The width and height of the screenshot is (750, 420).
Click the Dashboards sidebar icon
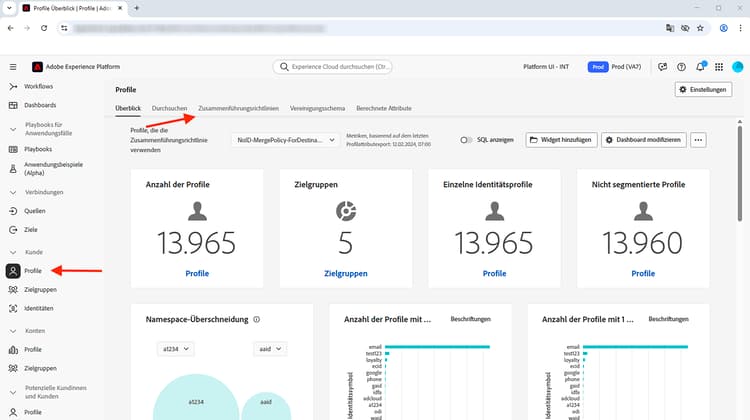(x=13, y=105)
